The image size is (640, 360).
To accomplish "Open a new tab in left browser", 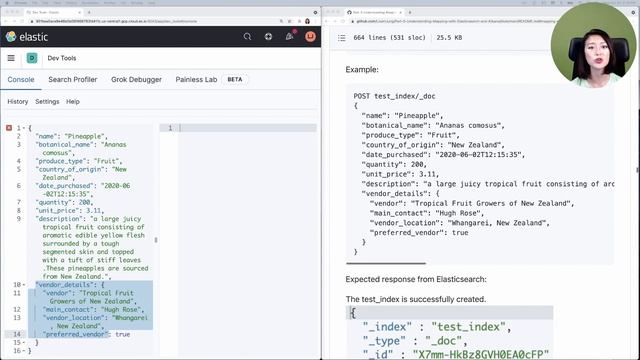I will pos(89,12).
